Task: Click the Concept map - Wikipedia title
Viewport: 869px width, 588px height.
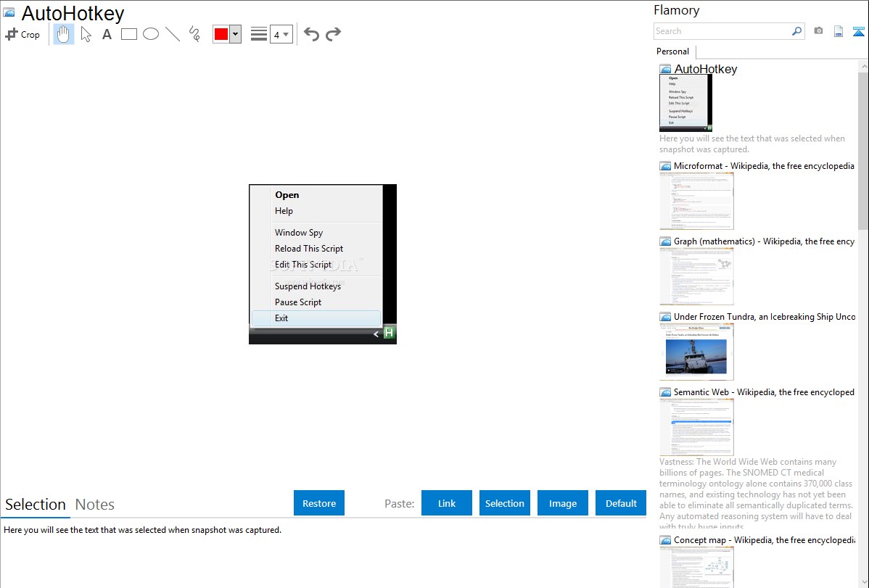Action: point(764,539)
